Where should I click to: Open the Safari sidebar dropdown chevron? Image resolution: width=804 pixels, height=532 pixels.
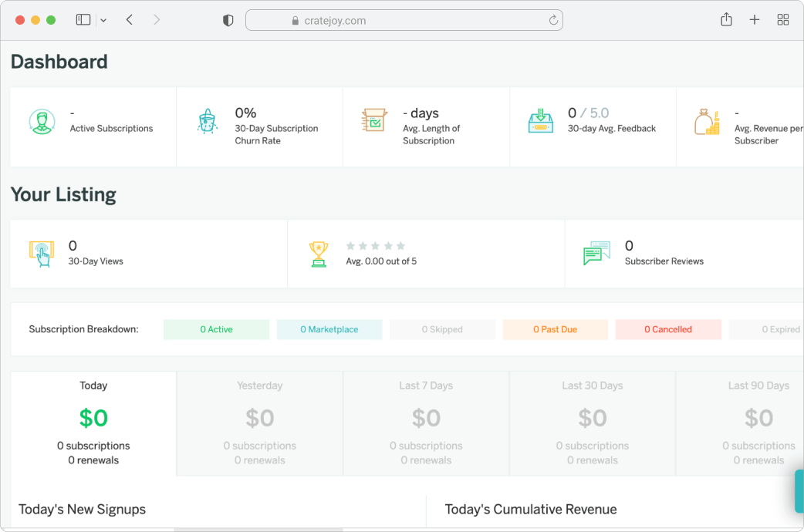click(103, 20)
